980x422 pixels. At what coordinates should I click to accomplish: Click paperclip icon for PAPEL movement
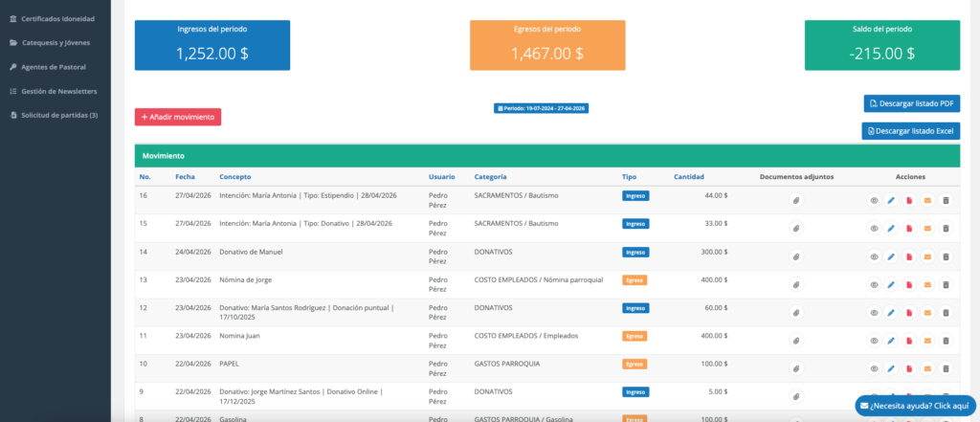pos(796,368)
